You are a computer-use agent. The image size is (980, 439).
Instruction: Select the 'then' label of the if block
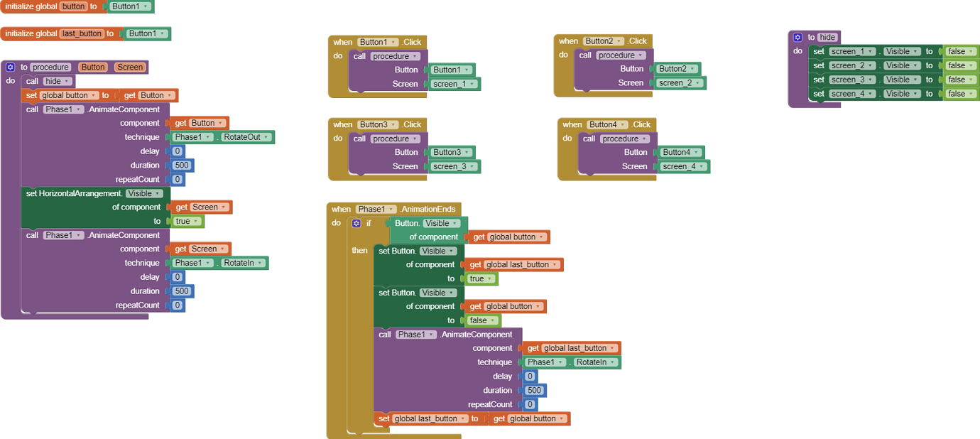point(360,250)
